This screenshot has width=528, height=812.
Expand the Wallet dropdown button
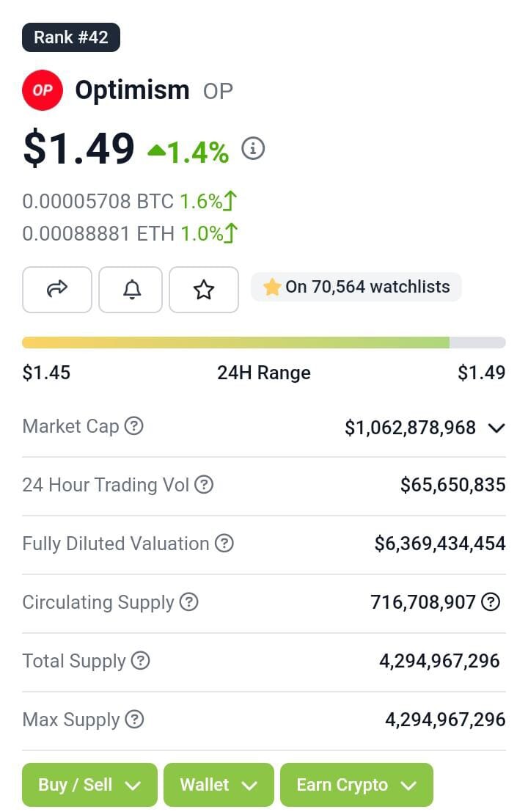click(x=219, y=785)
